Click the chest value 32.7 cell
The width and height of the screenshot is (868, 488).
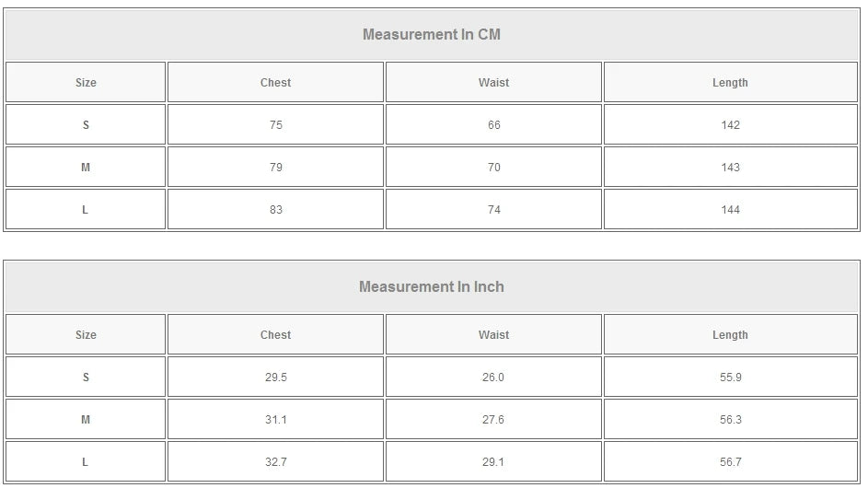click(x=275, y=462)
